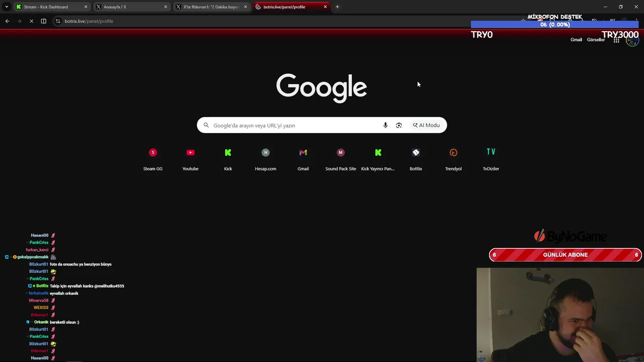Click the address bar URL
644x362 pixels.
[x=89, y=21]
